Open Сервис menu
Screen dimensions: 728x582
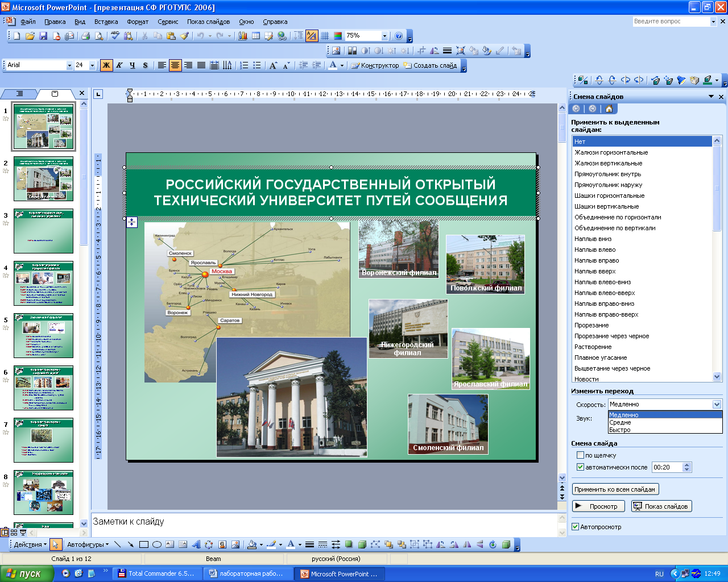(x=168, y=22)
